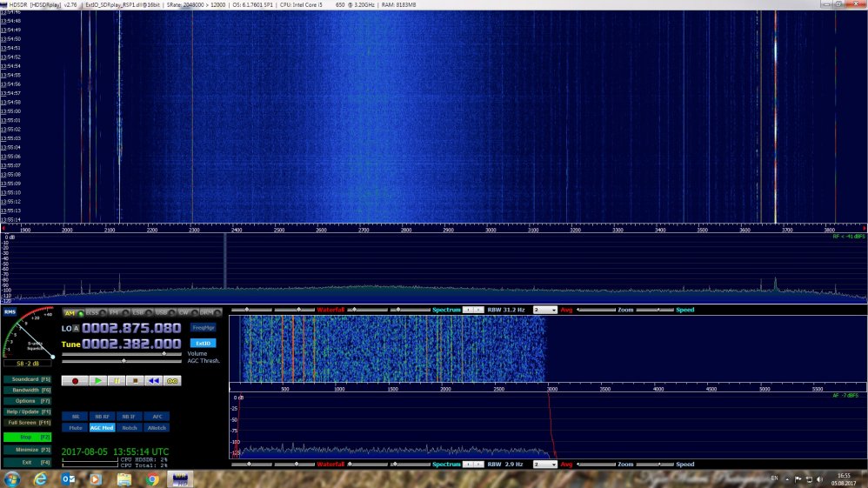Open Google Chrome from the taskbar
Image resolution: width=868 pixels, height=488 pixels.
(152, 479)
